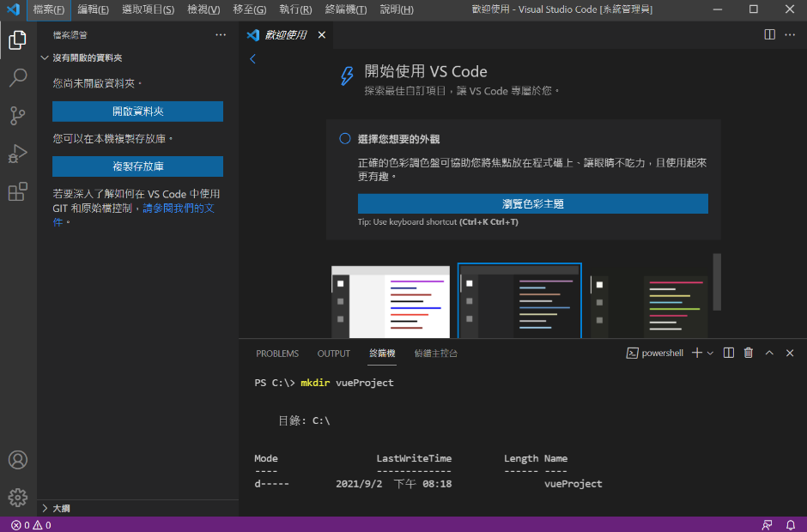
Task: Choose the light theme thumbnail
Action: click(391, 301)
